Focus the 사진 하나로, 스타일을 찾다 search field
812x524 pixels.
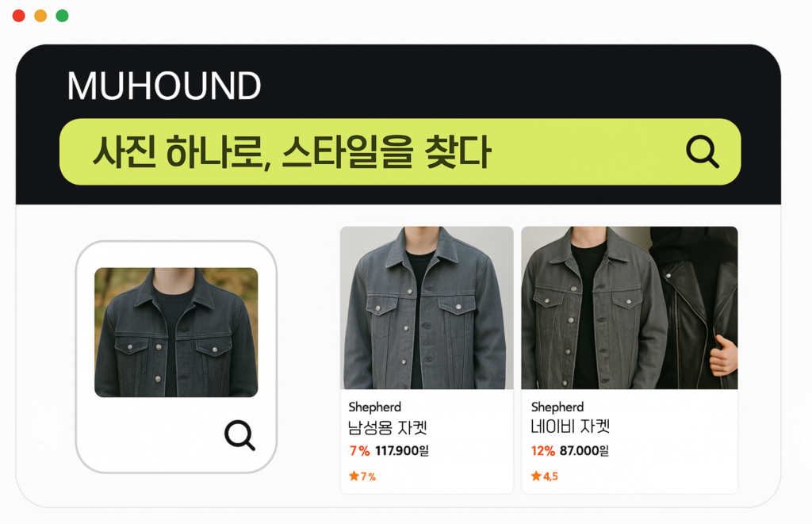(x=400, y=151)
